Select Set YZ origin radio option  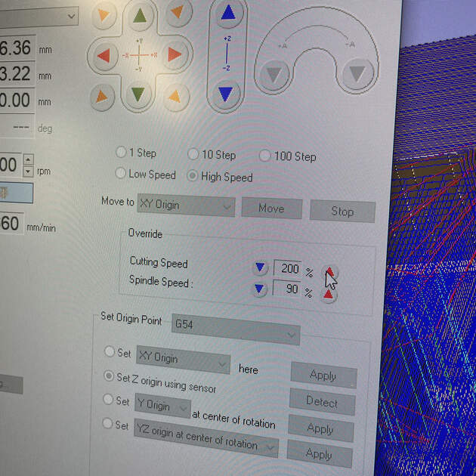107,423
